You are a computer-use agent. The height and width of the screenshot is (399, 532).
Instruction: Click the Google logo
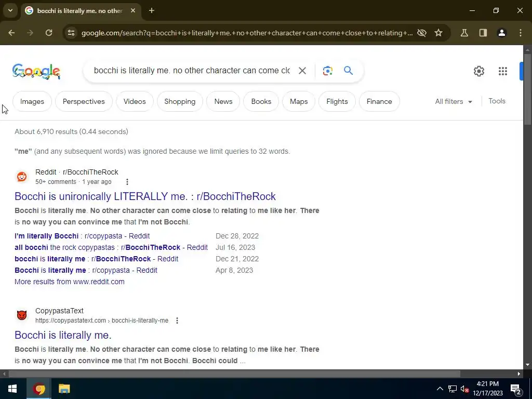tap(36, 71)
